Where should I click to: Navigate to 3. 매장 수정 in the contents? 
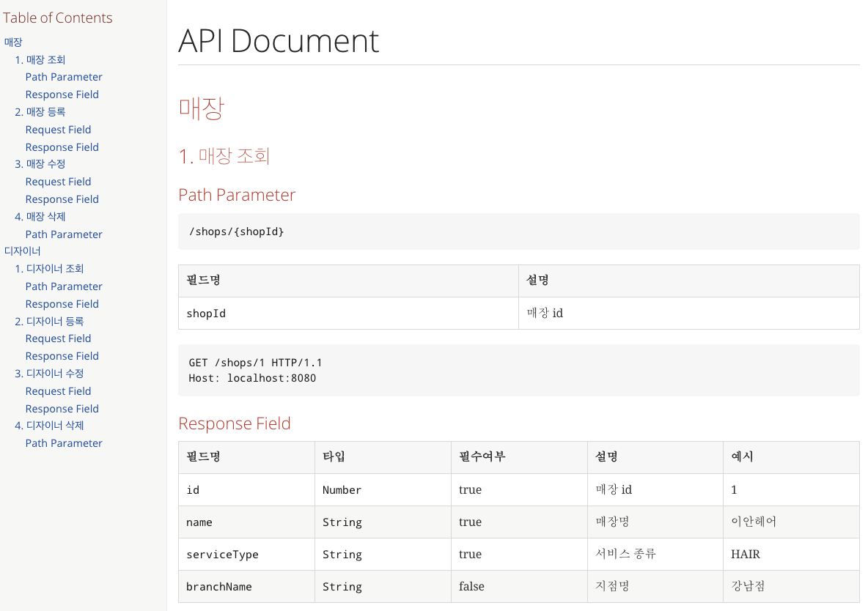click(40, 164)
